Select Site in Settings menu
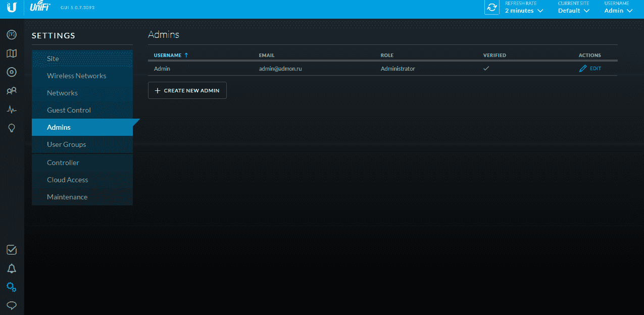 [82, 59]
